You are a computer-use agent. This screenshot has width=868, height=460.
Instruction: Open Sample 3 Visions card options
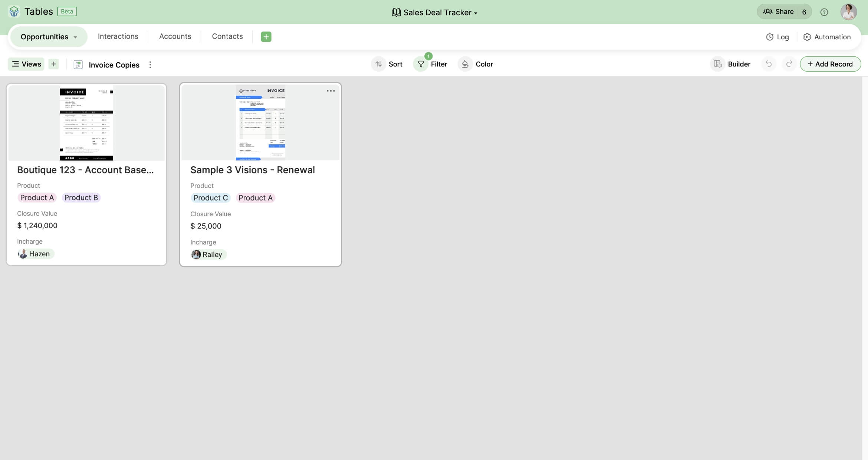pyautogui.click(x=331, y=91)
